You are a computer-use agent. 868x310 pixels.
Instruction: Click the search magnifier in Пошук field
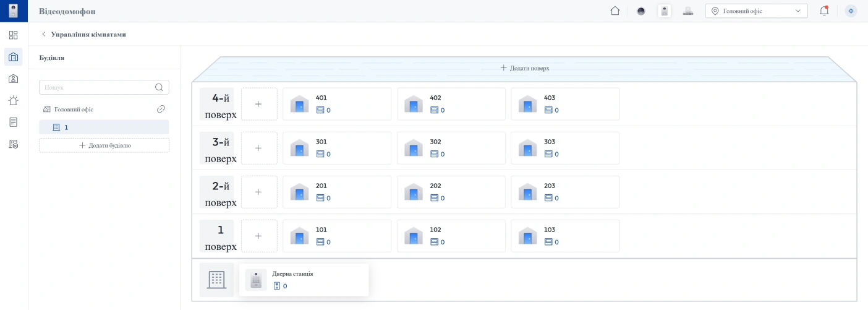pyautogui.click(x=159, y=87)
